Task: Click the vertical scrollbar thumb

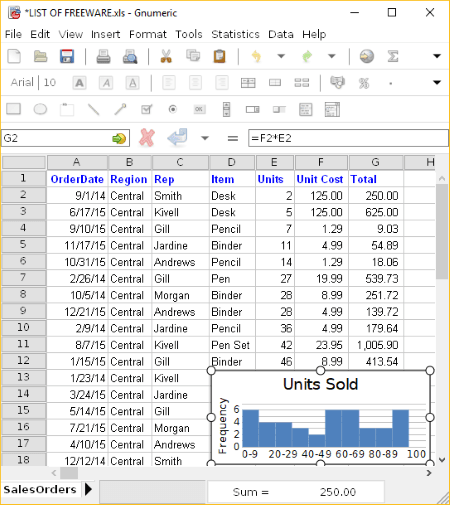Action: click(442, 231)
